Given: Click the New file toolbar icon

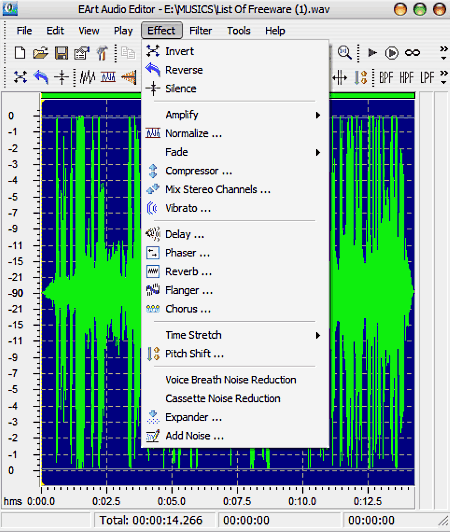Looking at the screenshot, I should click(x=20, y=53).
